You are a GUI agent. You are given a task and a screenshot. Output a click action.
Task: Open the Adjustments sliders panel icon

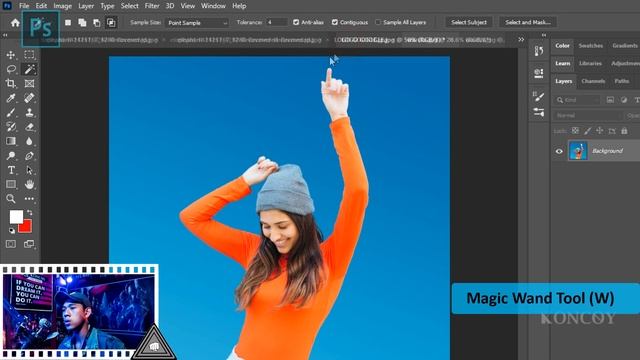point(539,112)
